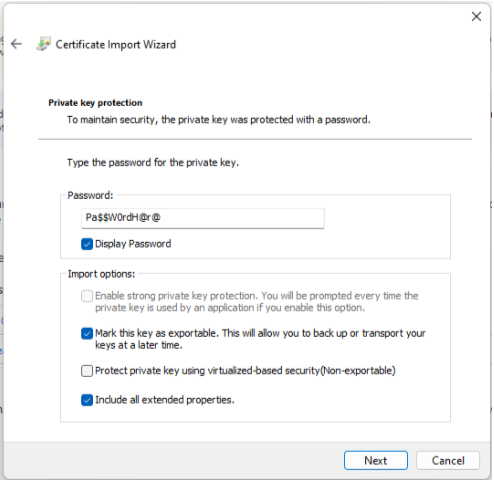Uncheck Mark this key as exportable
Viewport: 494px width, 480px height.
point(87,333)
